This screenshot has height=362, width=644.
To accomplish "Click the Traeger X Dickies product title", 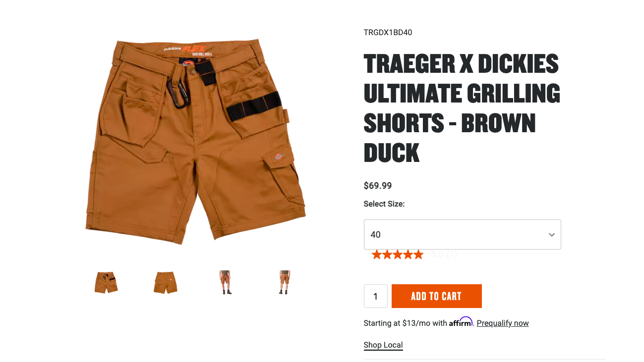I will (462, 108).
